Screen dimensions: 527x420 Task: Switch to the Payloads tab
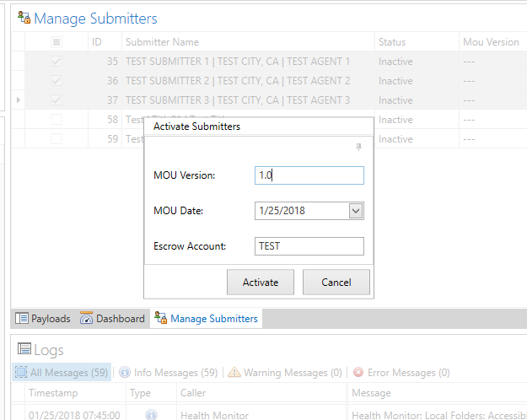tap(42, 319)
